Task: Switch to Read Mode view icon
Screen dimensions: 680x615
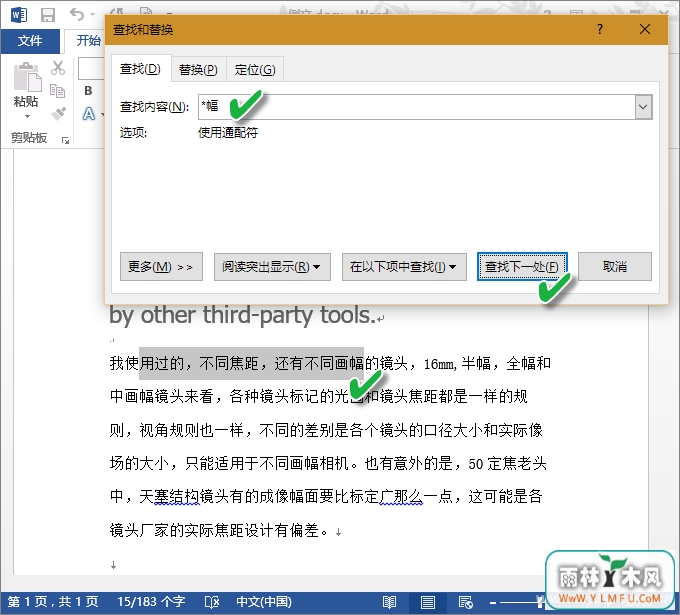Action: point(389,602)
